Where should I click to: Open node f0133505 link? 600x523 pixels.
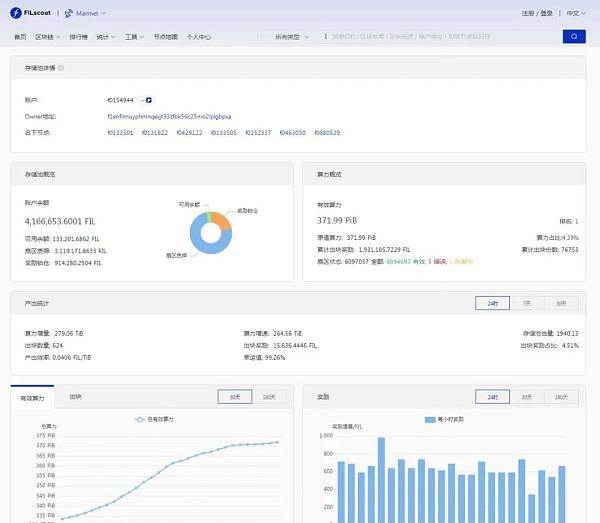[223, 132]
